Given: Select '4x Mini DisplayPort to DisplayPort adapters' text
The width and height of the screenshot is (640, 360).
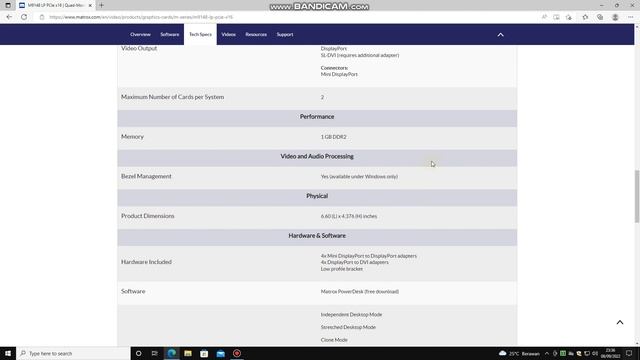Looking at the screenshot, I should click(369, 256).
